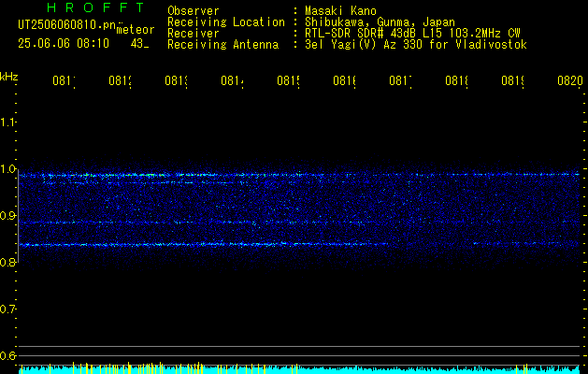Click the 0.6 frequency axis label

7,355
